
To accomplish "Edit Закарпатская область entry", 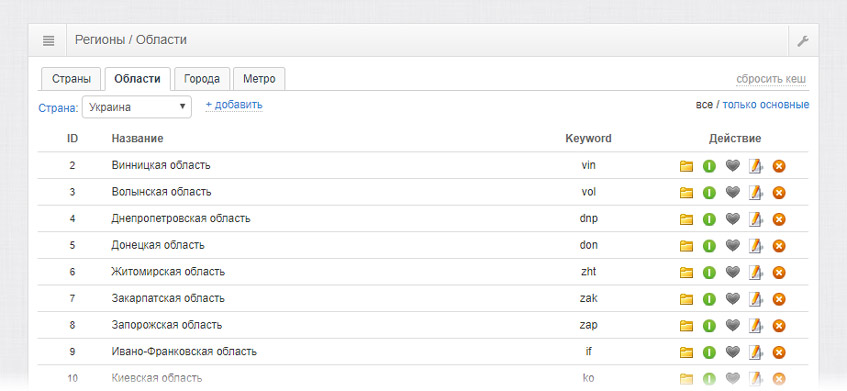I will 755,299.
